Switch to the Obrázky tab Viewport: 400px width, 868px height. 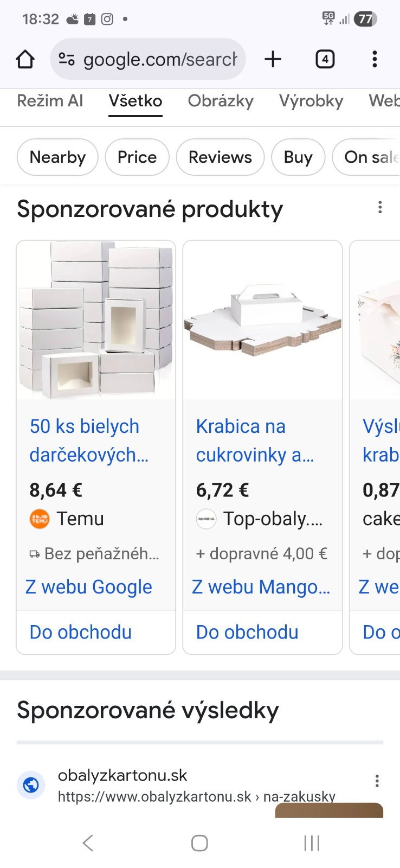(x=221, y=101)
